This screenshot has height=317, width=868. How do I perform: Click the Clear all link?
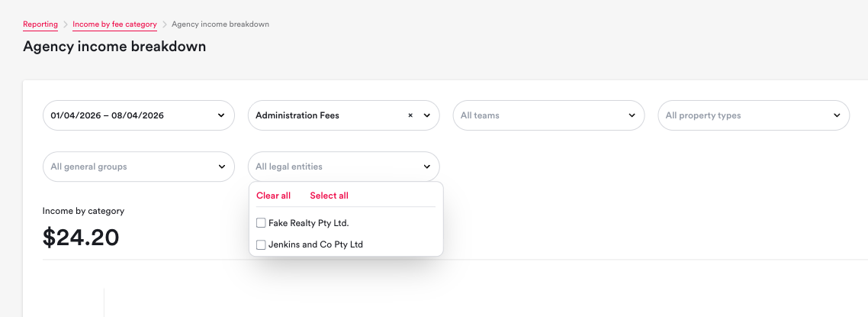tap(273, 196)
